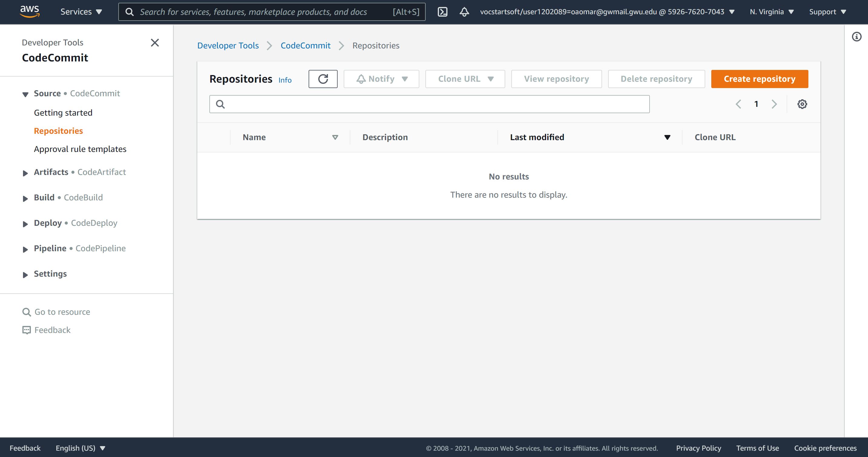Toggle Last modified sort order

click(x=667, y=137)
